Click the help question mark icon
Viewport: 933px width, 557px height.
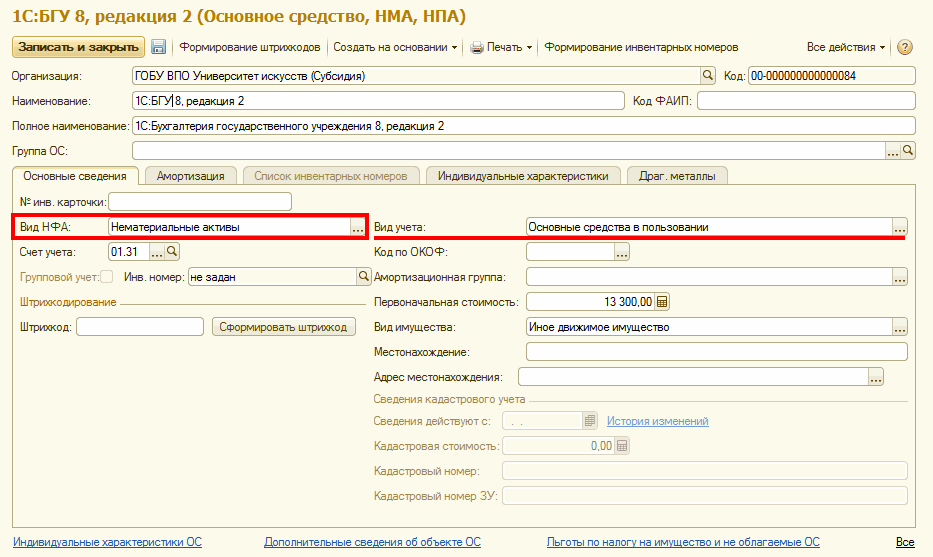coord(904,47)
